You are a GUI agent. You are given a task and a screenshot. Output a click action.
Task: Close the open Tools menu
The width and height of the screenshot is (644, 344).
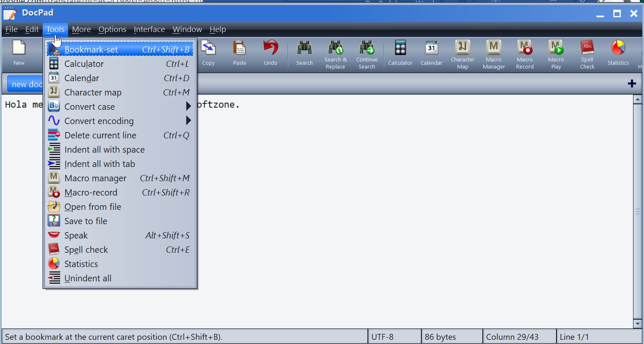coord(55,29)
